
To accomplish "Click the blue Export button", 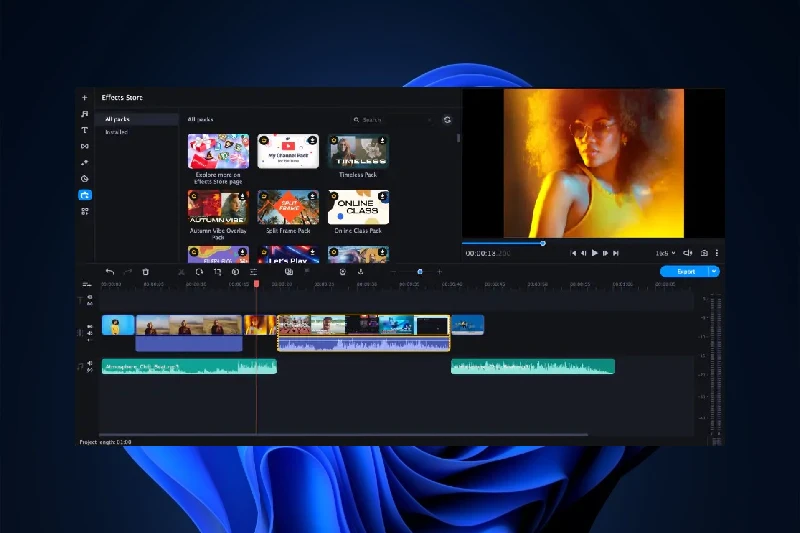I will tap(684, 271).
